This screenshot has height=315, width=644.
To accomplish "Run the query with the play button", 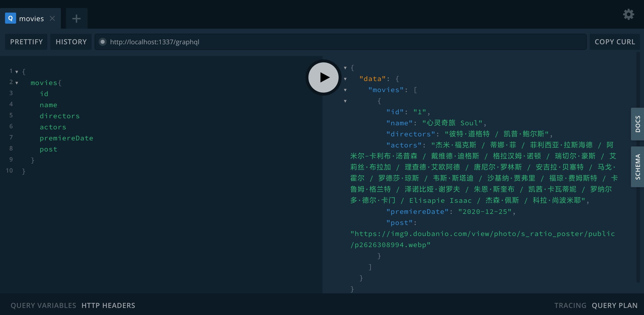I will click(x=324, y=77).
